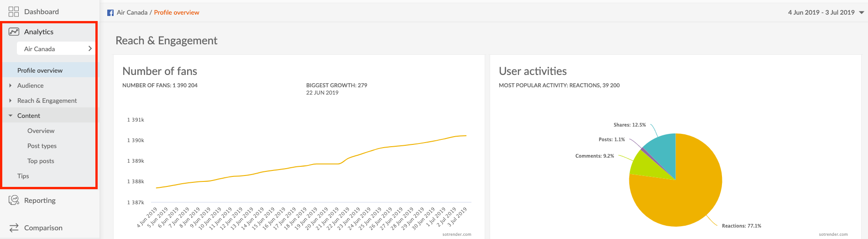
Task: Open Top posts page
Action: (41, 161)
